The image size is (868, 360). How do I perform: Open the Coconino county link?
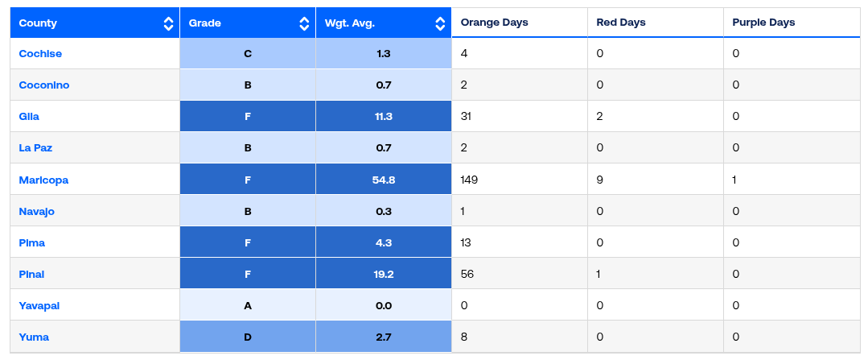44,85
